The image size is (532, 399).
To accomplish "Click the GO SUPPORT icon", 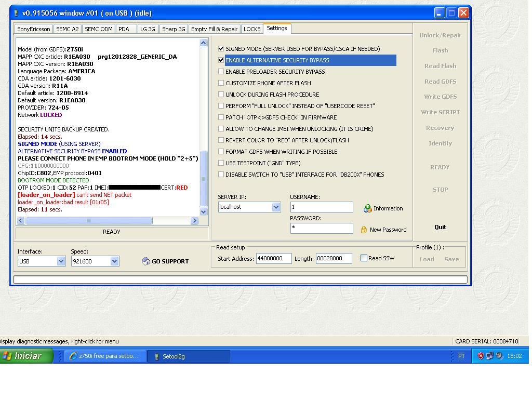I will coord(146,261).
